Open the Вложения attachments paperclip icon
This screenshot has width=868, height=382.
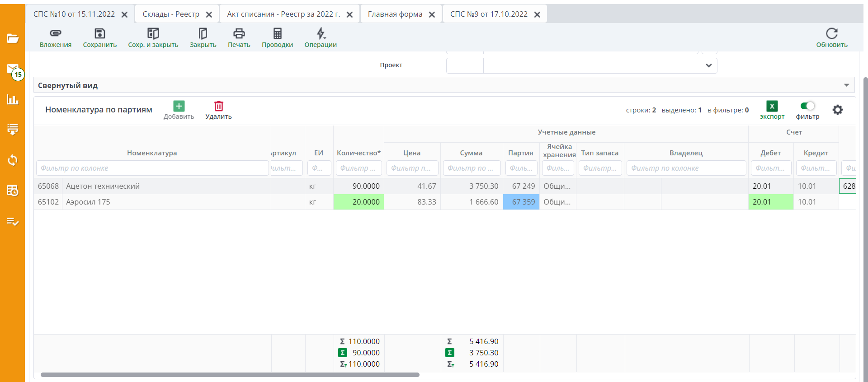[55, 34]
